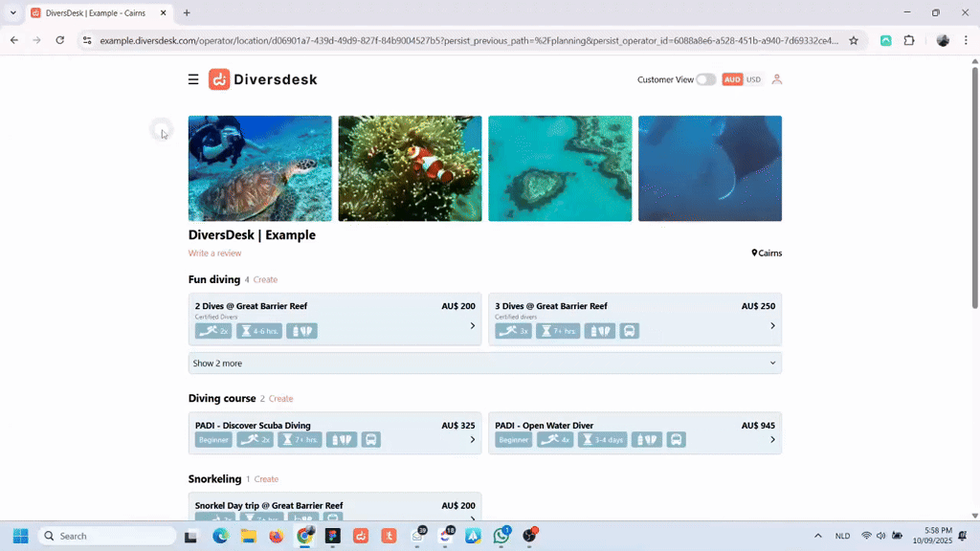Screen dimensions: 980x551
Task: Click the bus badge on Open Water Diver
Action: point(676,440)
